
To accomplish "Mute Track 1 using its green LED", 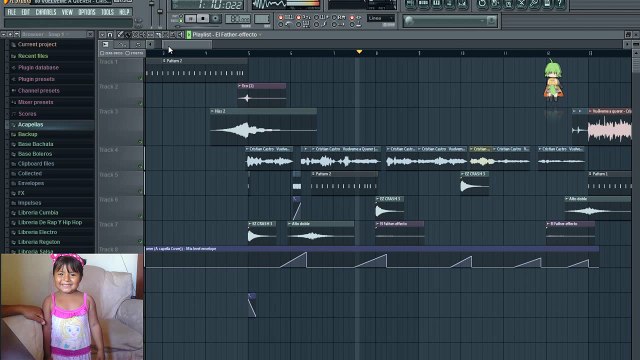I will click(140, 78).
